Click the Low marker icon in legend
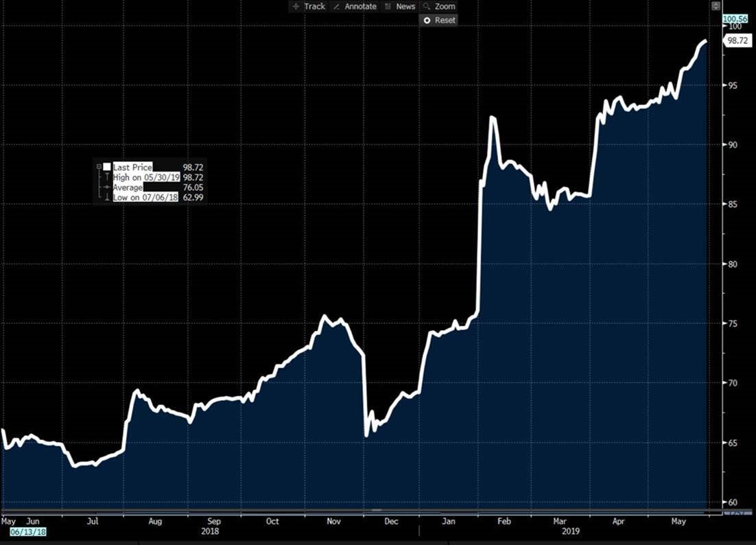Viewport: 756px width, 545px height. 107,198
